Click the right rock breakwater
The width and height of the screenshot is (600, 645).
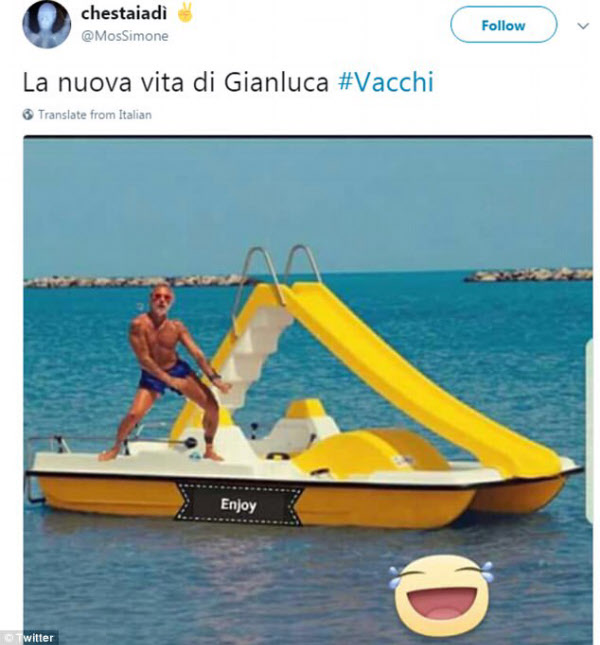pos(528,274)
